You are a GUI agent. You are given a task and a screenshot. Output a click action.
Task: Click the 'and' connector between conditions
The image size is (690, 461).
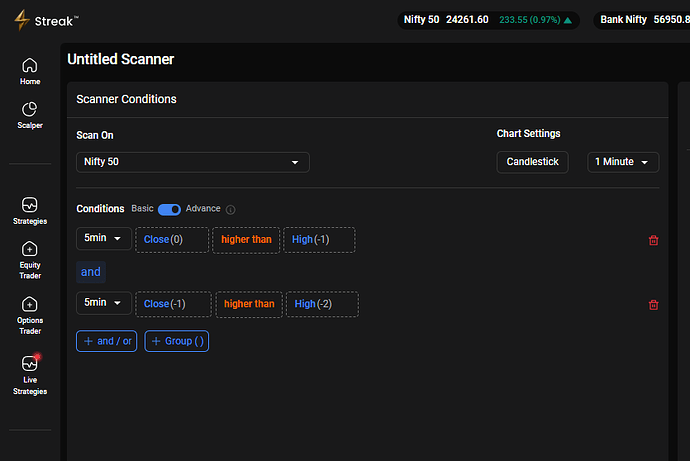91,272
